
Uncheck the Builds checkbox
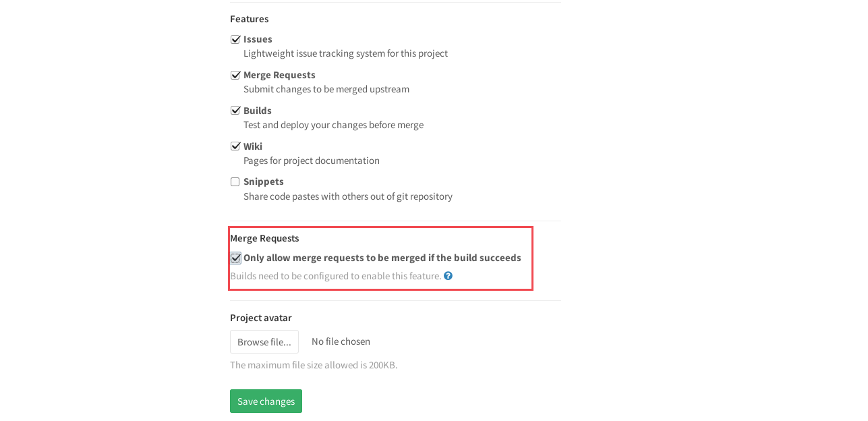coord(235,110)
